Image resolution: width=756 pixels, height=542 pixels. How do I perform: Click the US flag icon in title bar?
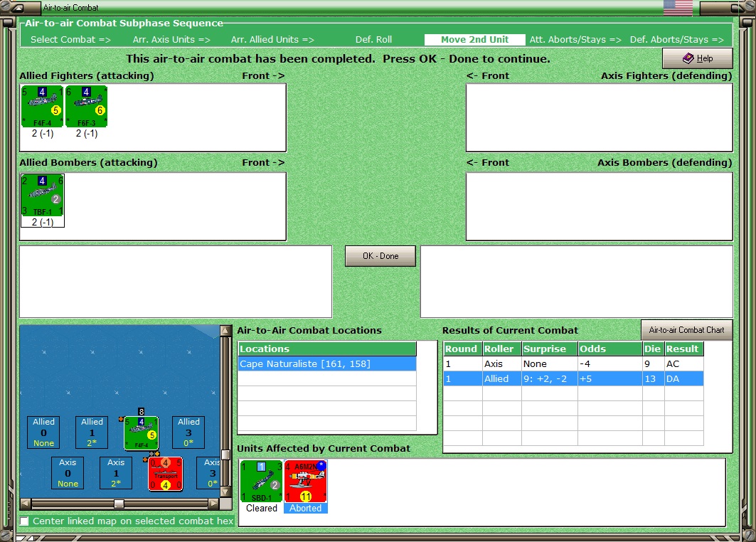[678, 8]
